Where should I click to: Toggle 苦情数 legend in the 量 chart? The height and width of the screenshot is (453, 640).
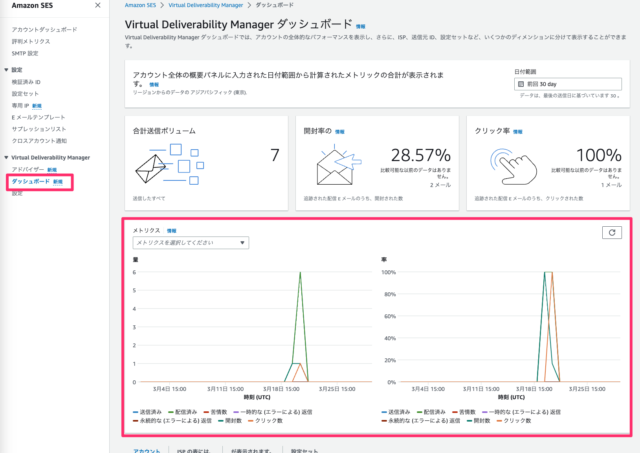[215, 412]
